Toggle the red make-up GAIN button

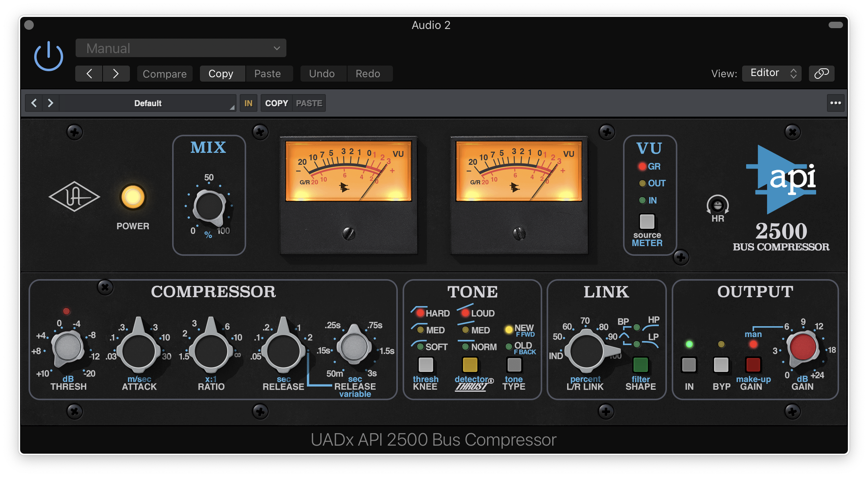point(753,365)
